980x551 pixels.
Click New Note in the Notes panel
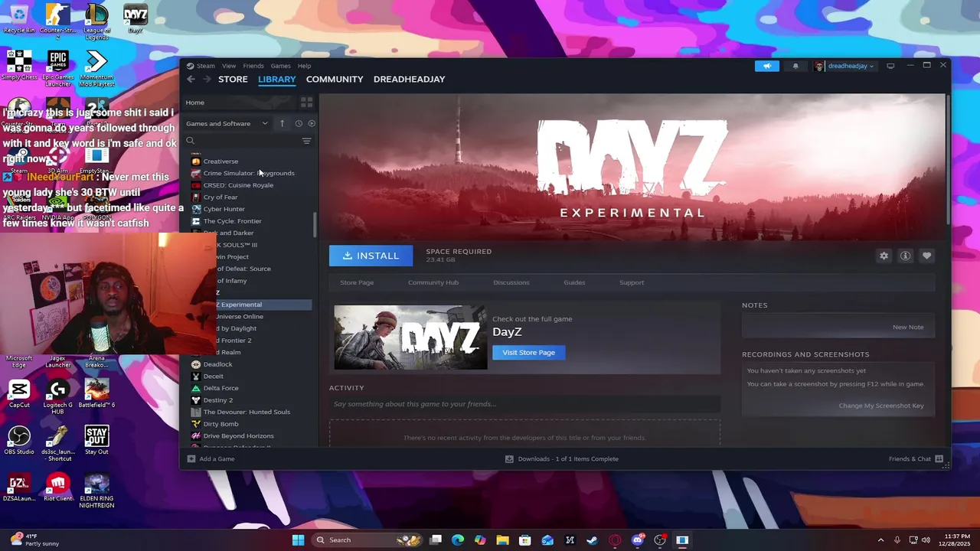tap(908, 328)
